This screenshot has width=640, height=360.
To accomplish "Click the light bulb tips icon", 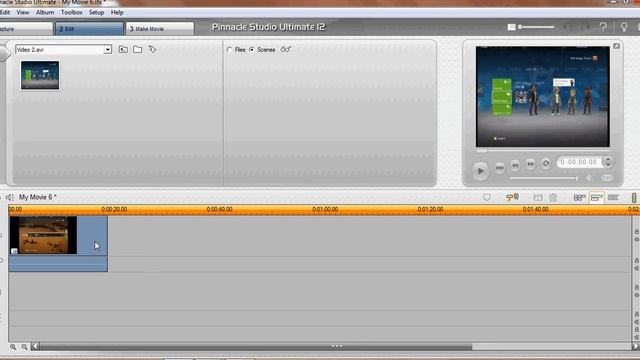I will (624, 27).
